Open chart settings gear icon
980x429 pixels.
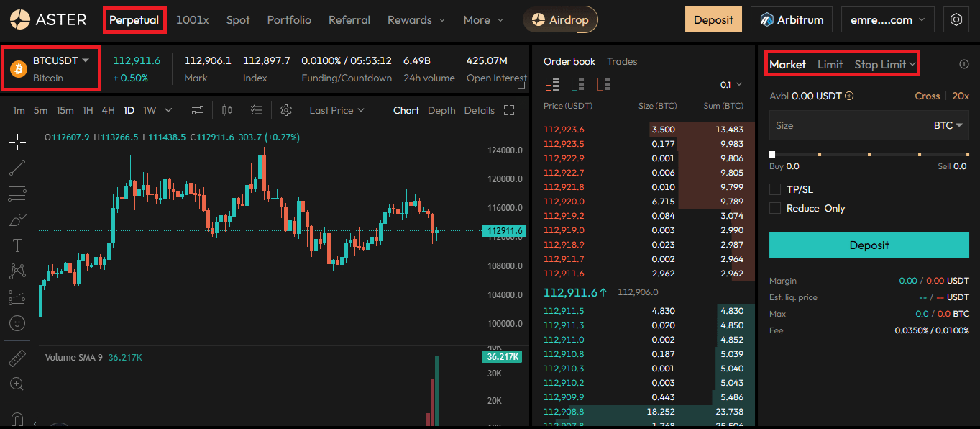pyautogui.click(x=286, y=110)
